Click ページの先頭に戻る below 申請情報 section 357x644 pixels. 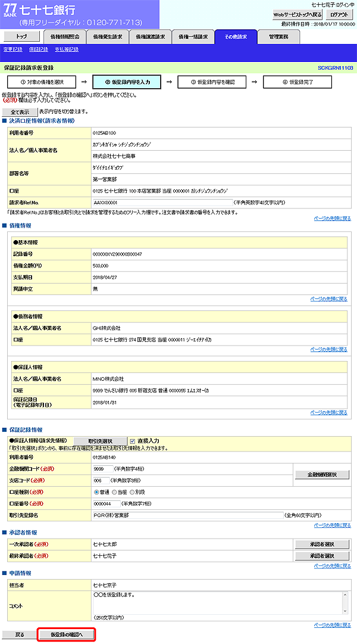pyautogui.click(x=333, y=625)
